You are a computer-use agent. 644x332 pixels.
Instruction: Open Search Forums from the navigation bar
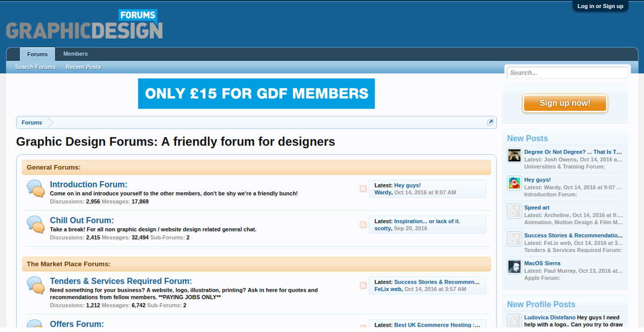pos(35,67)
